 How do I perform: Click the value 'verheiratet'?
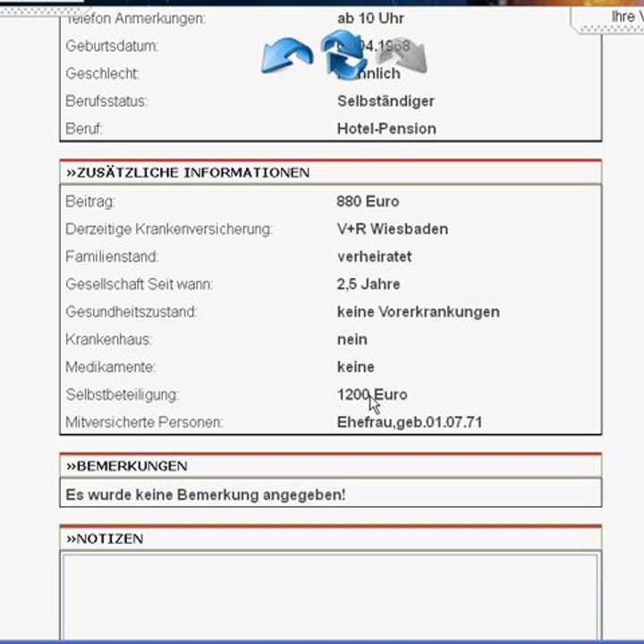coord(375,257)
